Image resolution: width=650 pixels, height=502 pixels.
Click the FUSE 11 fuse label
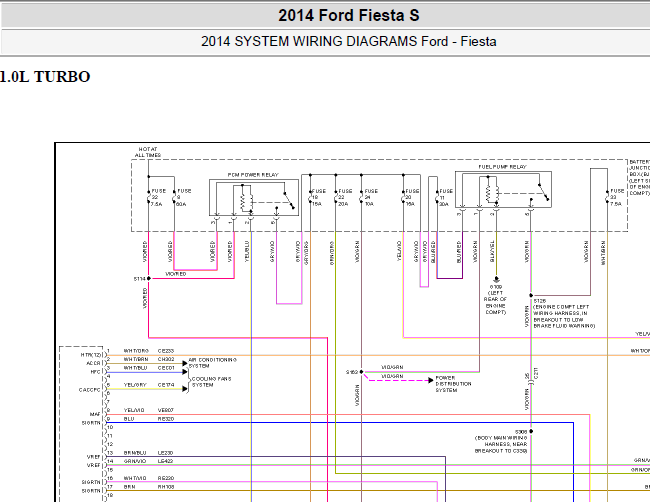pos(446,198)
